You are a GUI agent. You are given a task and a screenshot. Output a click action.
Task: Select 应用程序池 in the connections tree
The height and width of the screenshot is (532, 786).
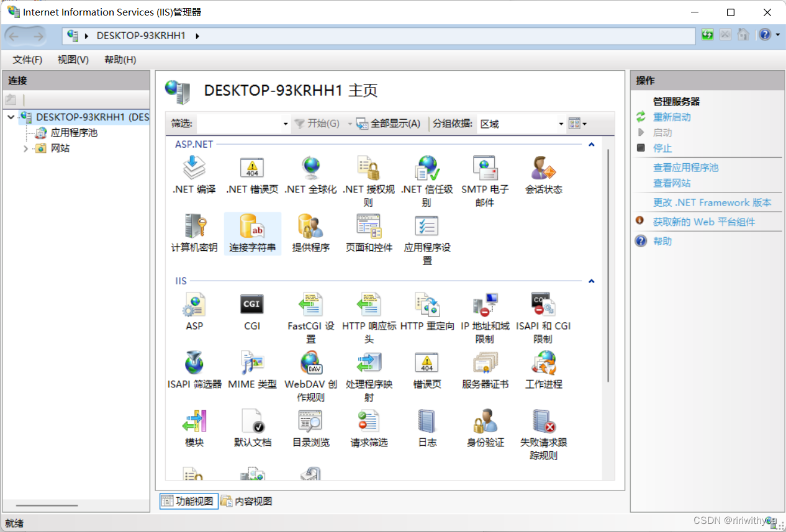pos(74,133)
